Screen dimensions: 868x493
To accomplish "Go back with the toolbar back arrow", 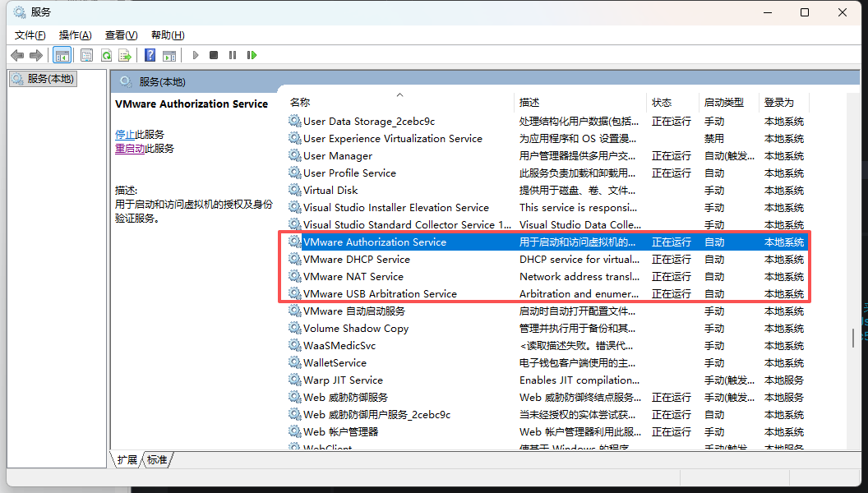I will tap(18, 55).
